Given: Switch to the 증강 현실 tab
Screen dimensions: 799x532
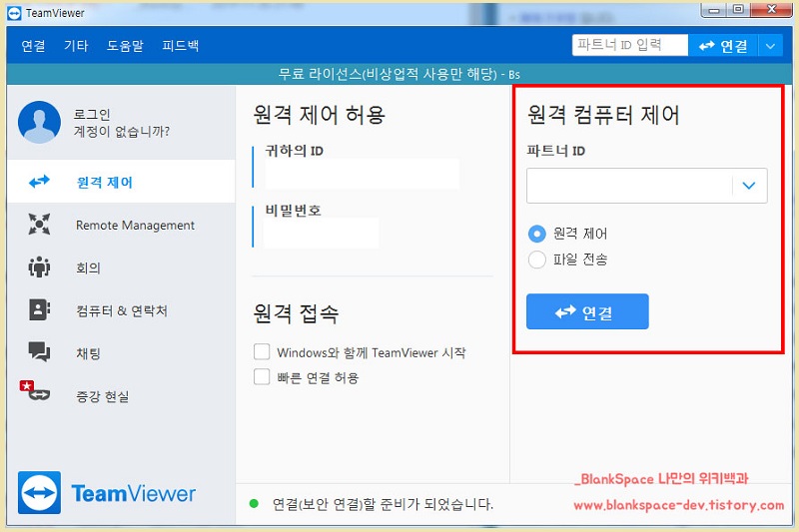Looking at the screenshot, I should 121,395.
